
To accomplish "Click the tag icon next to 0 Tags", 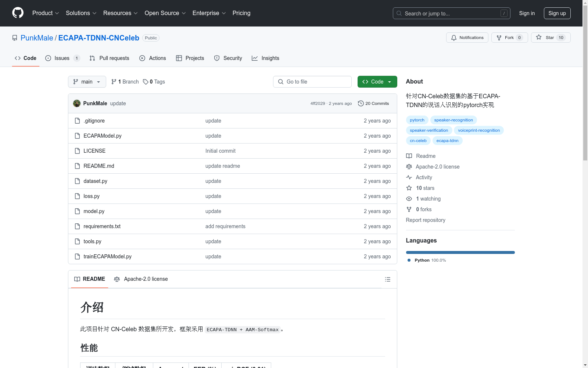I will 146,82.
